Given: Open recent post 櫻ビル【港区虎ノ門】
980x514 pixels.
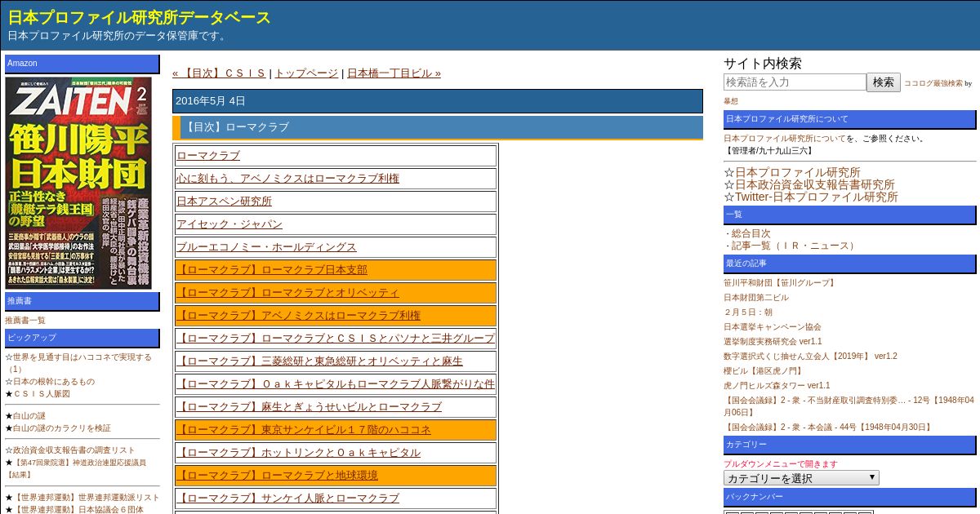Looking at the screenshot, I should [x=763, y=371].
